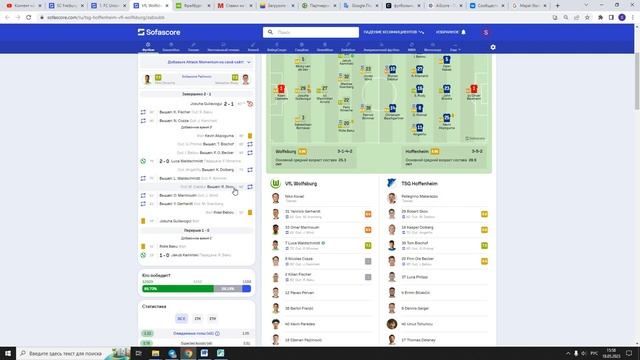Open Pellegrino Matarazzo manager row

[438, 198]
